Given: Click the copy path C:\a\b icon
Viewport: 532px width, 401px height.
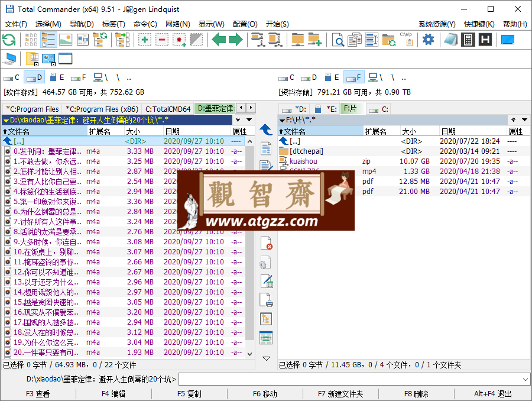Looking at the screenshot, I should tap(406, 40).
